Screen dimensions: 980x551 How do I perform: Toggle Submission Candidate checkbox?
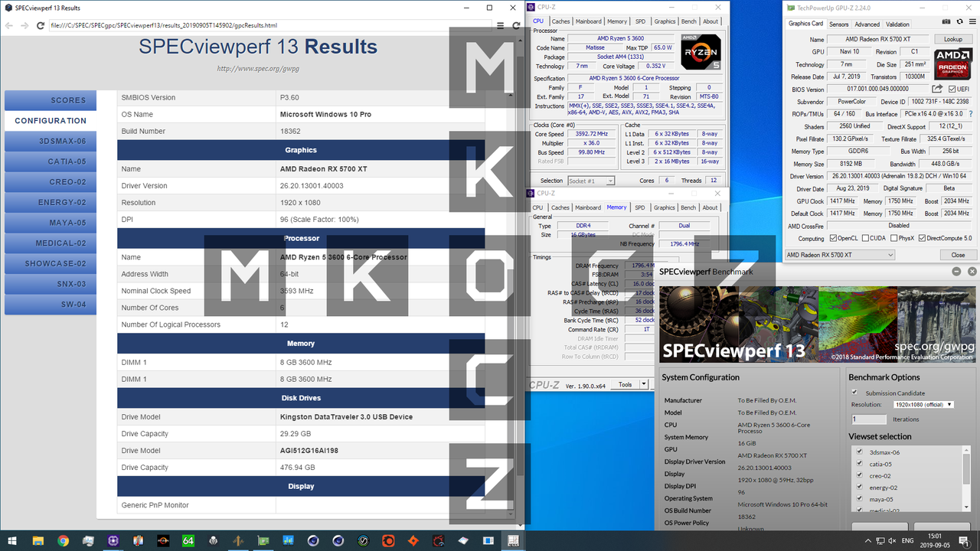coord(855,393)
